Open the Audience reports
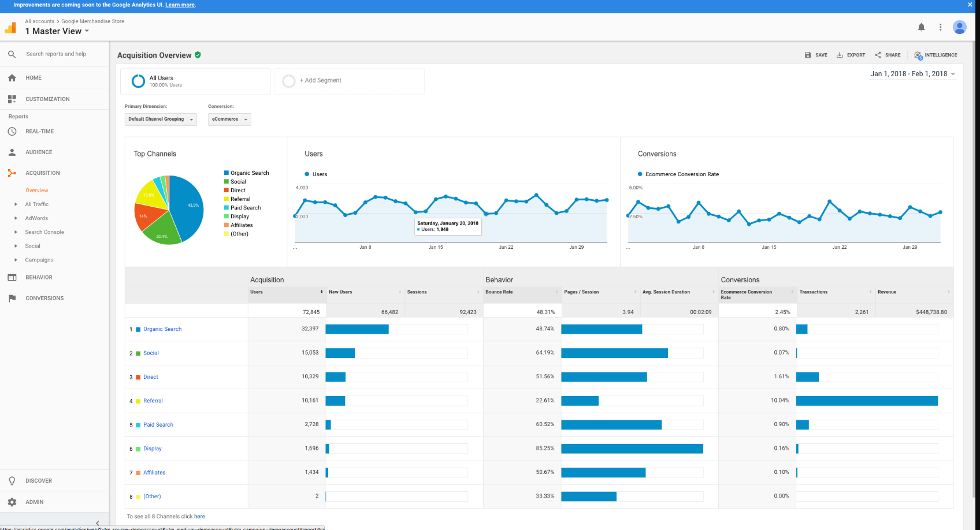Screen dimensions: 980x530 (x=39, y=152)
